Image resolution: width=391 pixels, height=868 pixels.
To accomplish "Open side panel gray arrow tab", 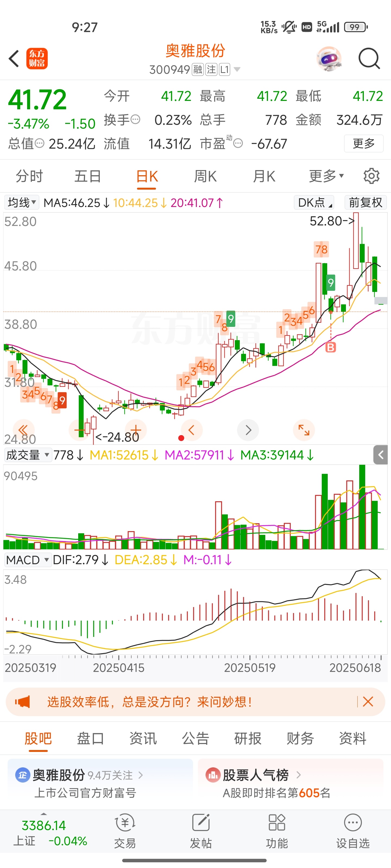I will coord(380,455).
